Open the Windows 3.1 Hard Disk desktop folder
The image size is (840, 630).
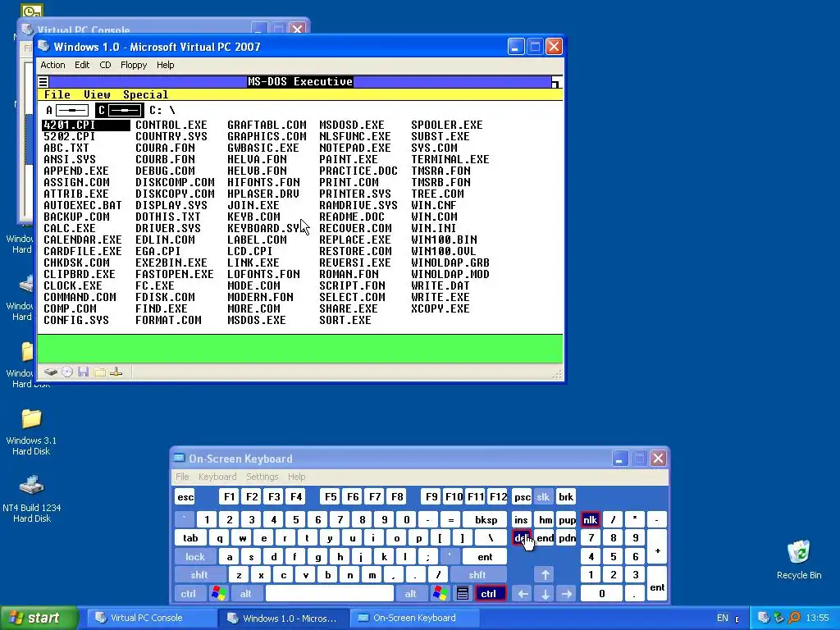click(31, 431)
